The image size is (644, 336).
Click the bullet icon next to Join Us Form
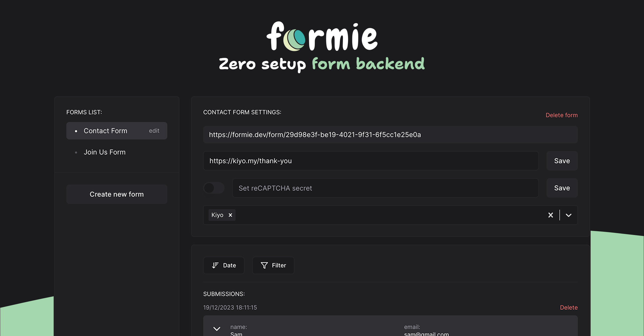pos(76,152)
